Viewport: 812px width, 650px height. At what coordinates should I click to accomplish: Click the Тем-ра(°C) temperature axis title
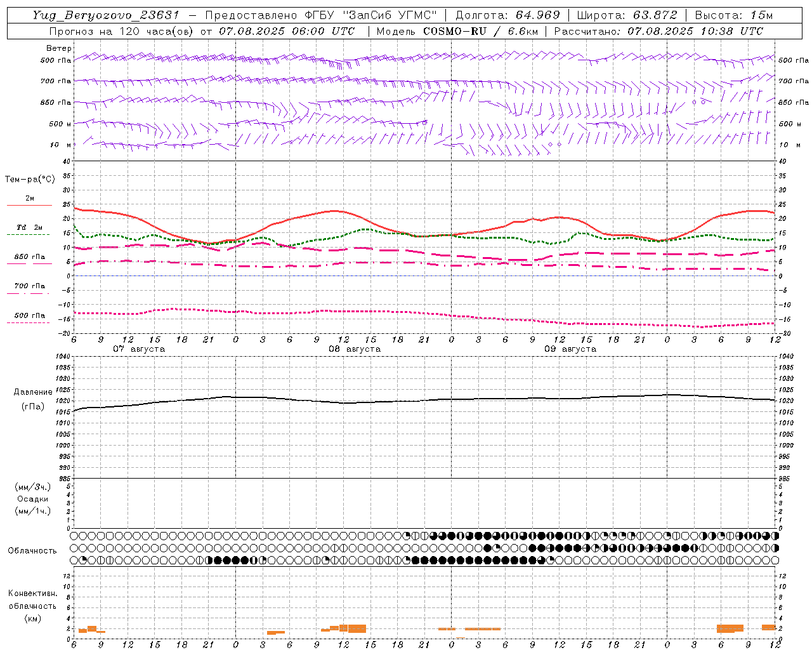tap(30, 180)
